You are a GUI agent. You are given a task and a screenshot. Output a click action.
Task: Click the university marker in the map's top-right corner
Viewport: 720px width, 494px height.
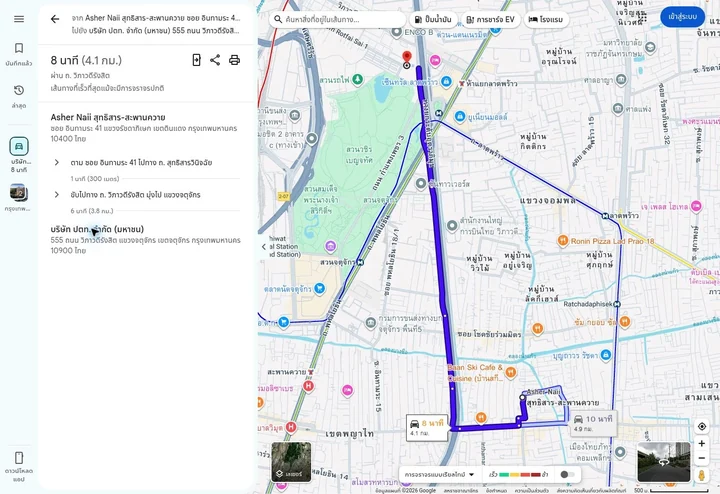pyautogui.click(x=650, y=47)
